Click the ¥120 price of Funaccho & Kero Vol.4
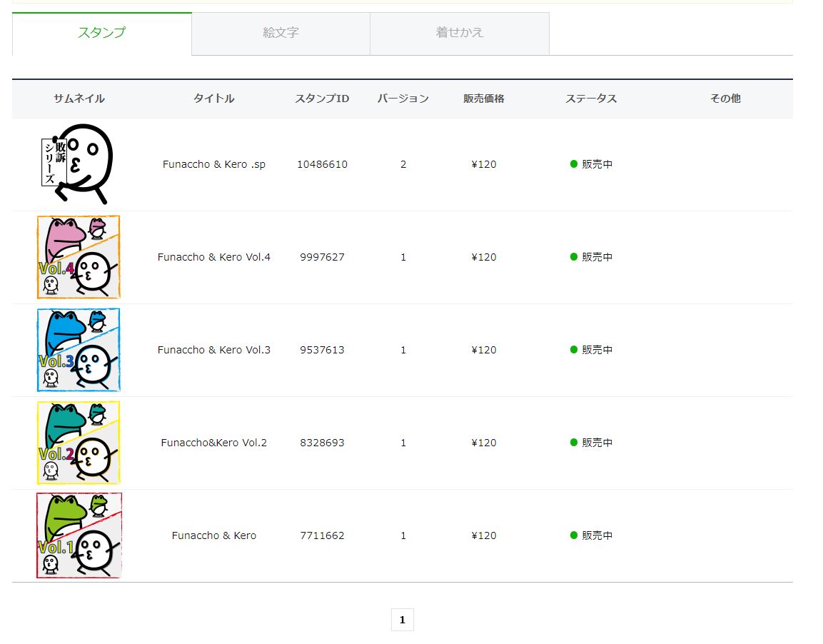Viewport: 823px width, 644px height. coord(484,257)
